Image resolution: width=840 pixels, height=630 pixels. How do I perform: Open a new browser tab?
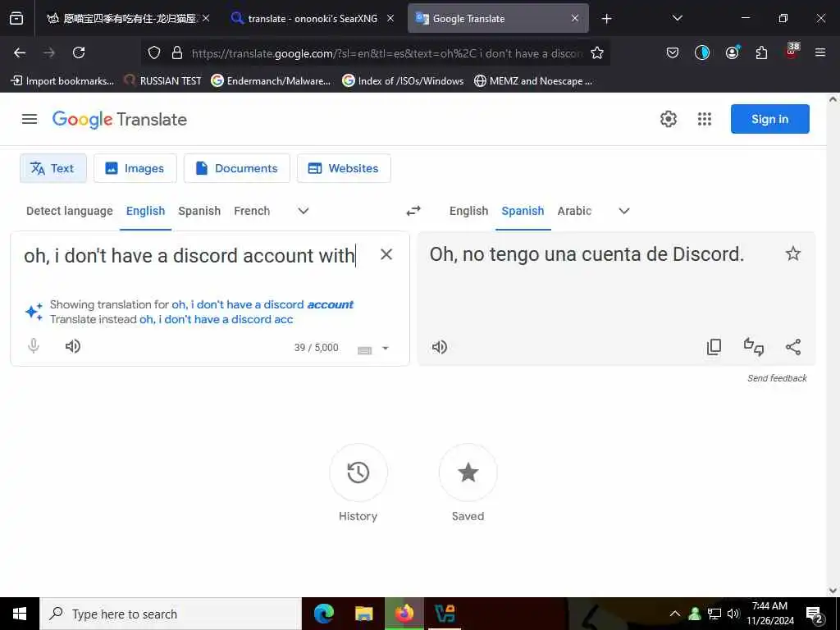[606, 19]
